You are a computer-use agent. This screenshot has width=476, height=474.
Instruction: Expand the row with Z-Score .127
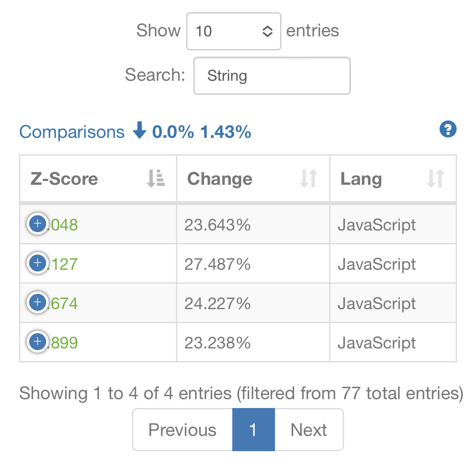38,263
